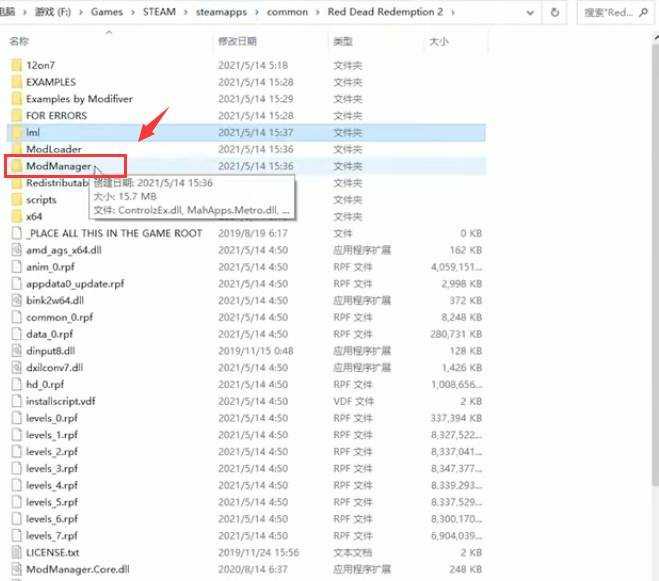Click the dinput8.dll file icon
This screenshot has width=659, height=581.
[x=16, y=351]
